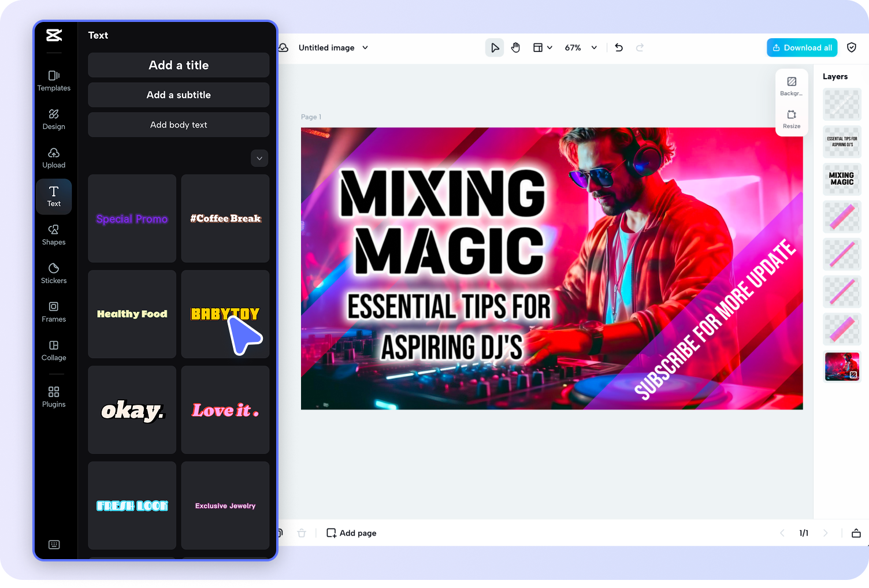Image resolution: width=869 pixels, height=588 pixels.
Task: Click the Add a subtitle button
Action: 179,95
